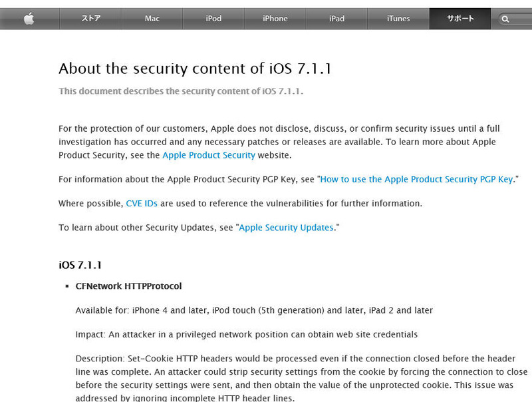The width and height of the screenshot is (532, 402).
Task: Go to the iPod navigation tab
Action: 213,19
